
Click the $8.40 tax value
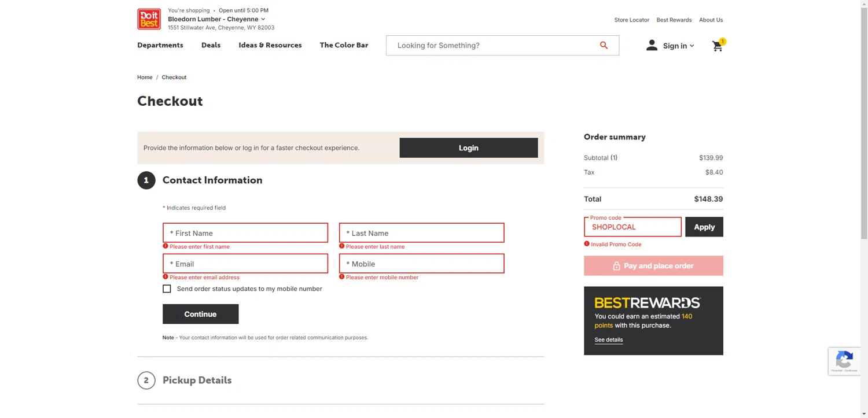pyautogui.click(x=714, y=172)
